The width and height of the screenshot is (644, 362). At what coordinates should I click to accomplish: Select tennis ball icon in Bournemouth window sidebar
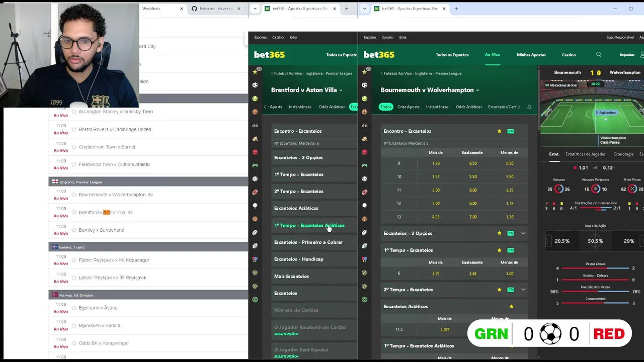[364, 99]
